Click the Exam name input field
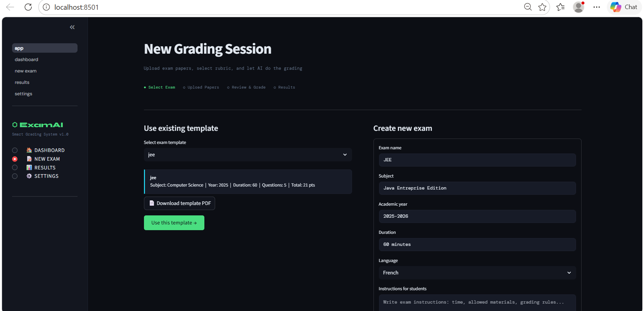644x311 pixels. [x=477, y=160]
